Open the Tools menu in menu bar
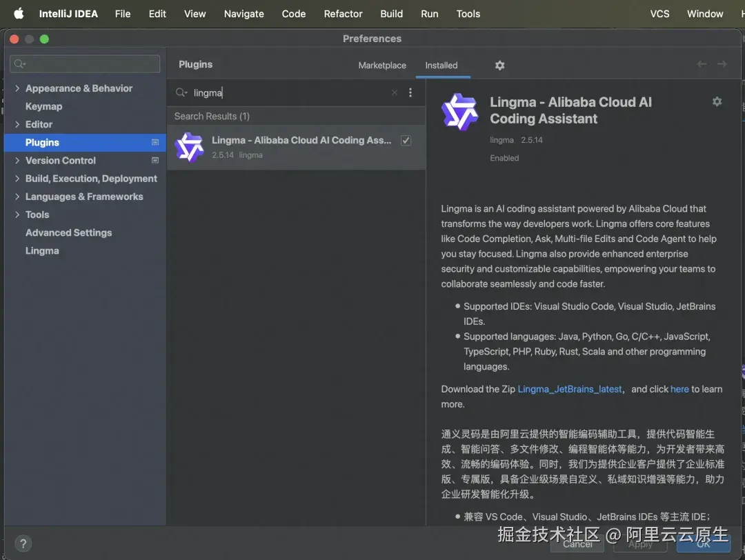Screen dimensions: 745x560 point(468,14)
